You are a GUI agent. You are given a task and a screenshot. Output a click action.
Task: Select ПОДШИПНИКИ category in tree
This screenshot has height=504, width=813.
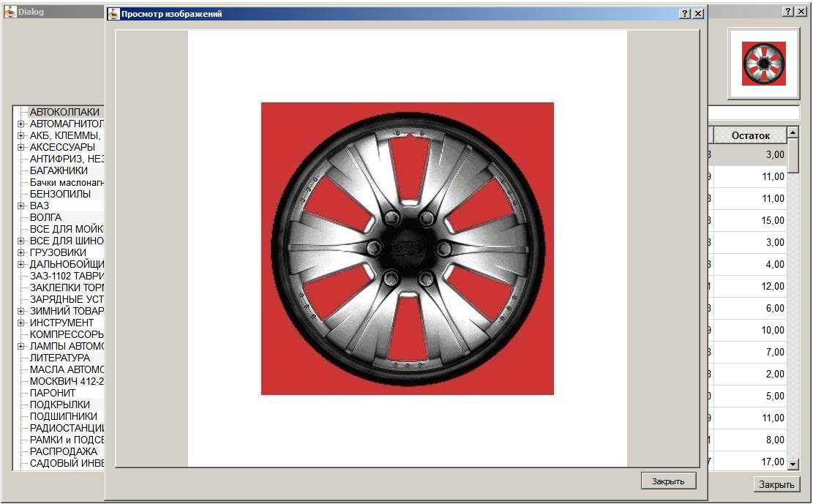pyautogui.click(x=63, y=416)
